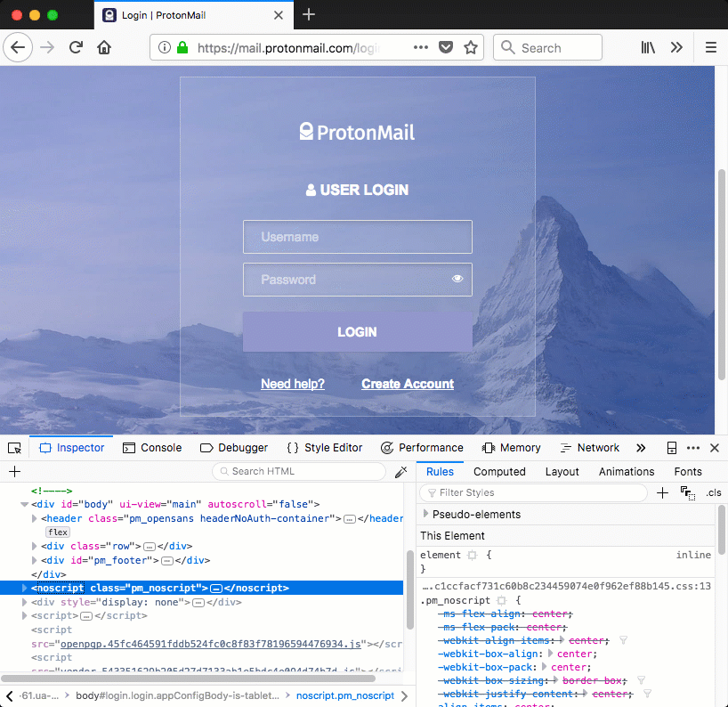
Task: Filter rules containing -webkit-box-sizing
Action: pyautogui.click(x=641, y=680)
